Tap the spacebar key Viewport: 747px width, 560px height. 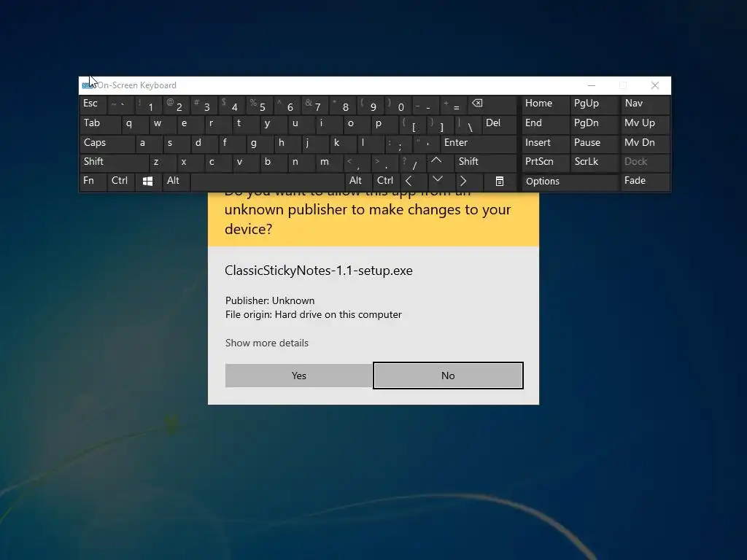pyautogui.click(x=267, y=182)
